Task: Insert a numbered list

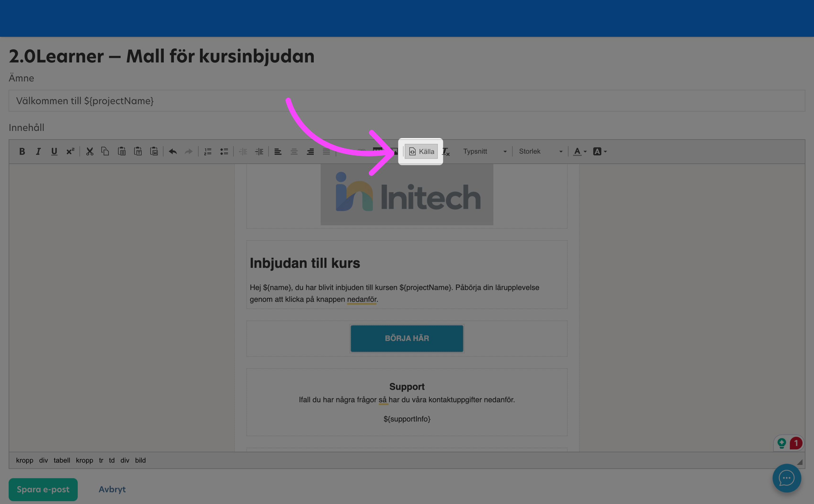Action: point(208,151)
